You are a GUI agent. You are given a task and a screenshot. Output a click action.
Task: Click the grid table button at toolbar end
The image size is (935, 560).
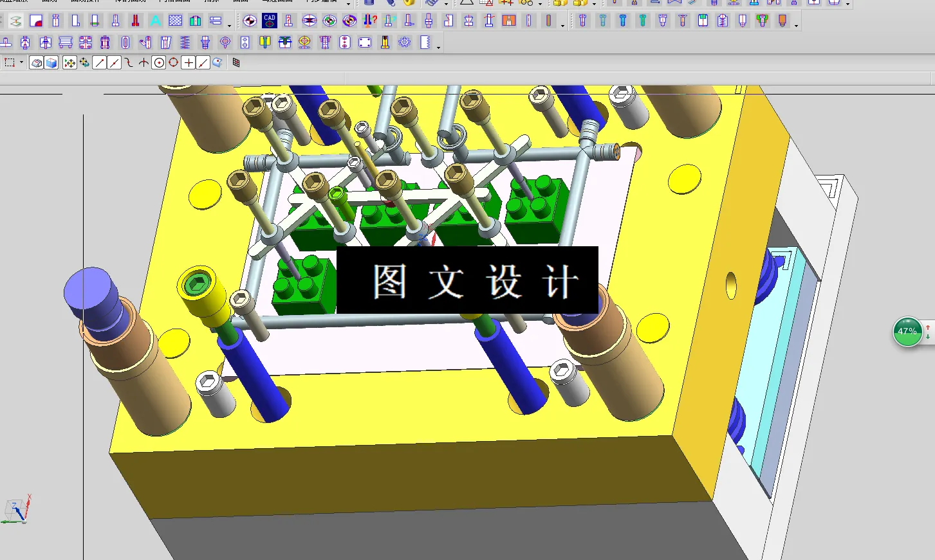tap(237, 62)
